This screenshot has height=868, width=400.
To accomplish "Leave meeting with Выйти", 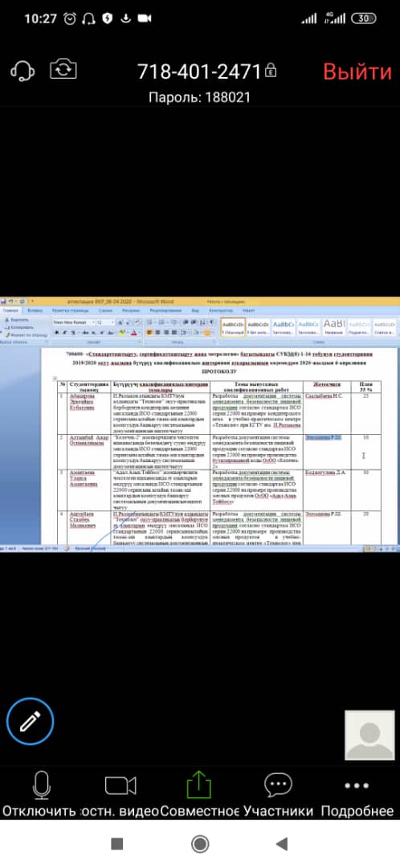I will [357, 72].
